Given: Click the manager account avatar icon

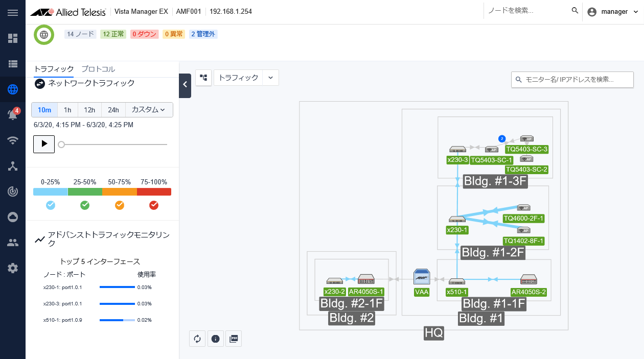Looking at the screenshot, I should [592, 12].
